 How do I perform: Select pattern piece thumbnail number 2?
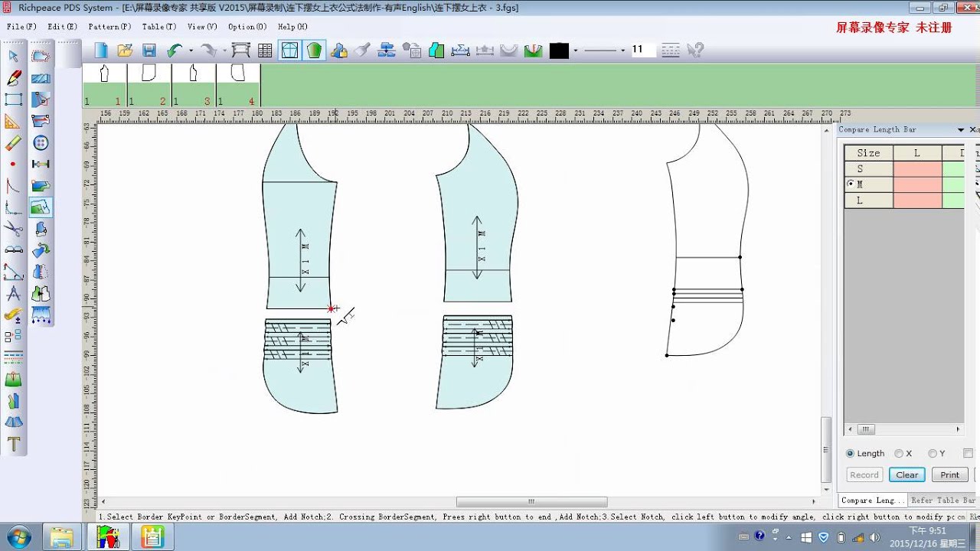[149, 85]
